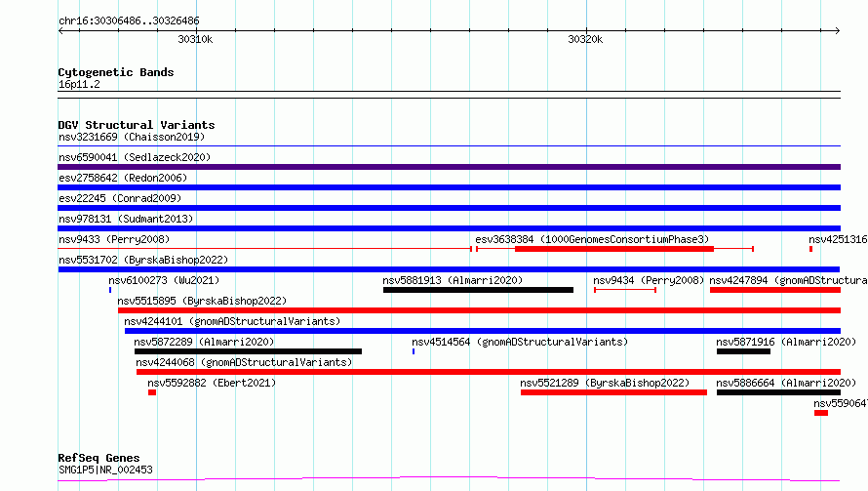Viewport: 868px width, 491px height.
Task: Click the nsv9433 (Perry2008) label
Action: click(114, 239)
